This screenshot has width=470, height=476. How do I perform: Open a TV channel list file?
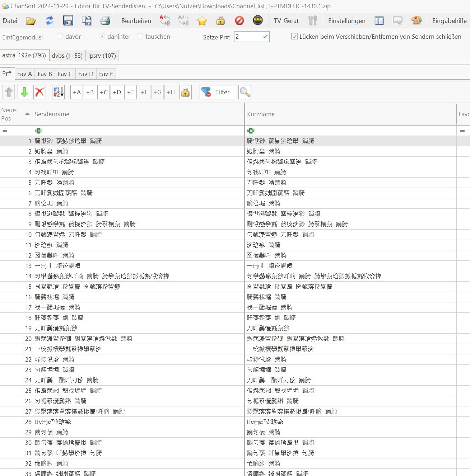coord(31,21)
